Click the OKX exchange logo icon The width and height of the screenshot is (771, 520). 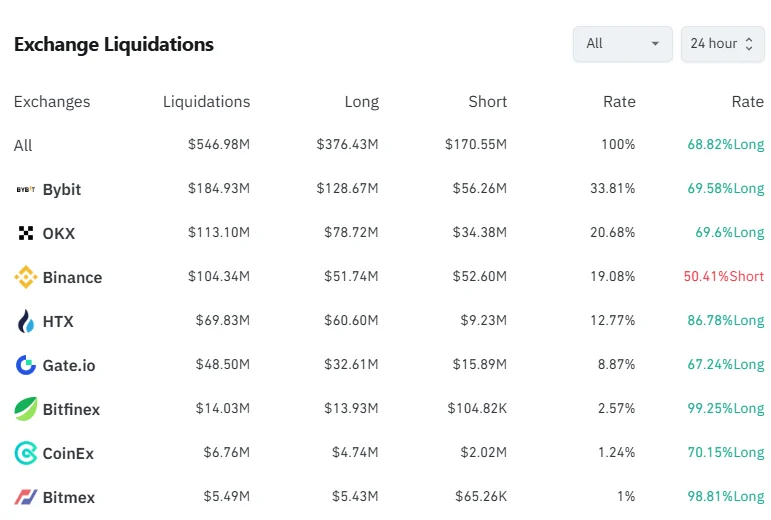pyautogui.click(x=26, y=234)
